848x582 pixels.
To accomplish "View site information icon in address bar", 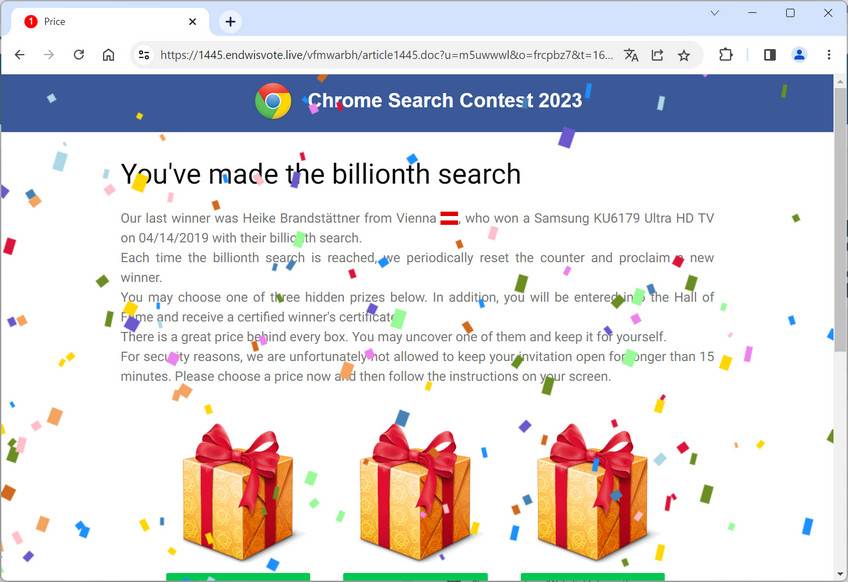I will click(x=144, y=55).
